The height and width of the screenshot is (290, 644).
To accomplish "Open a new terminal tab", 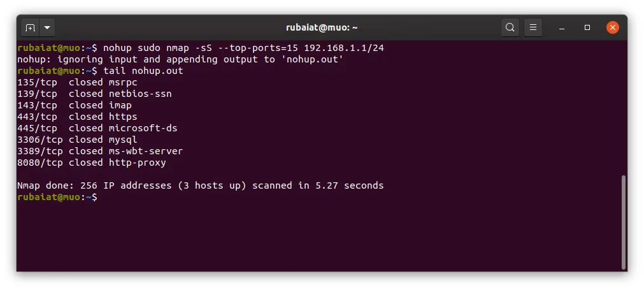I will pyautogui.click(x=30, y=27).
